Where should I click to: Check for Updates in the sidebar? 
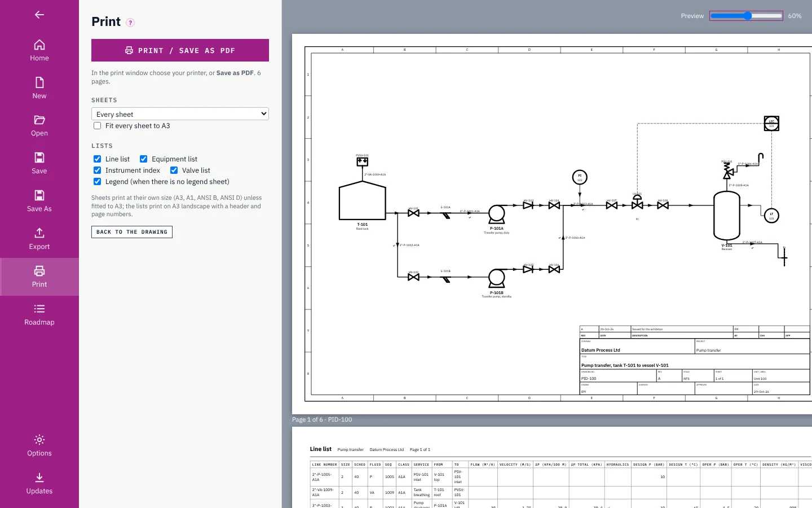coord(39,484)
